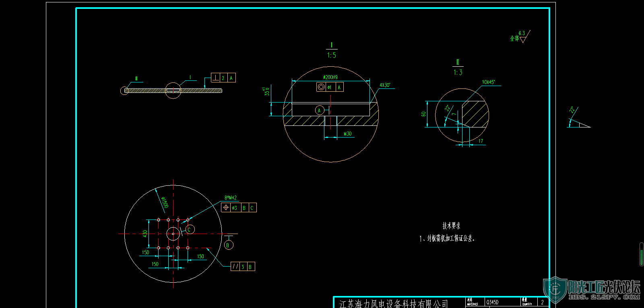Viewport: 644px width, 308px height.
Task: Click the position tolerance frame ø3 B C
Action: click(239, 207)
